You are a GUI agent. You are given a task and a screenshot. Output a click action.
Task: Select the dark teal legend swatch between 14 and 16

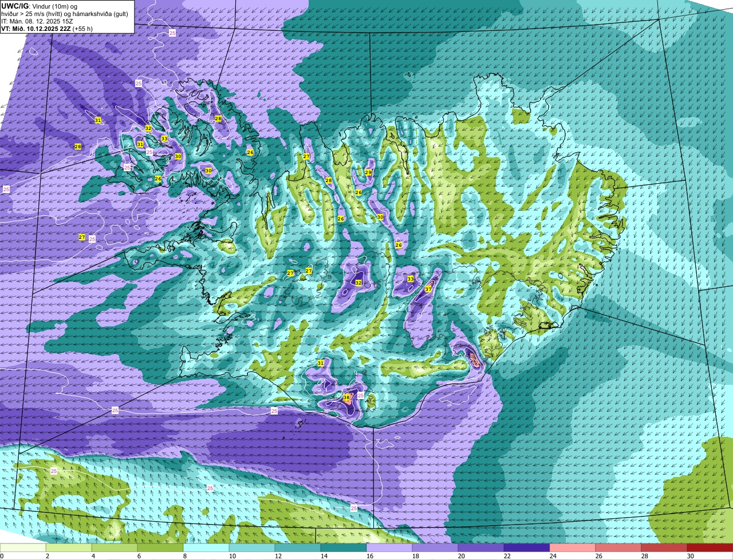pyautogui.click(x=344, y=547)
